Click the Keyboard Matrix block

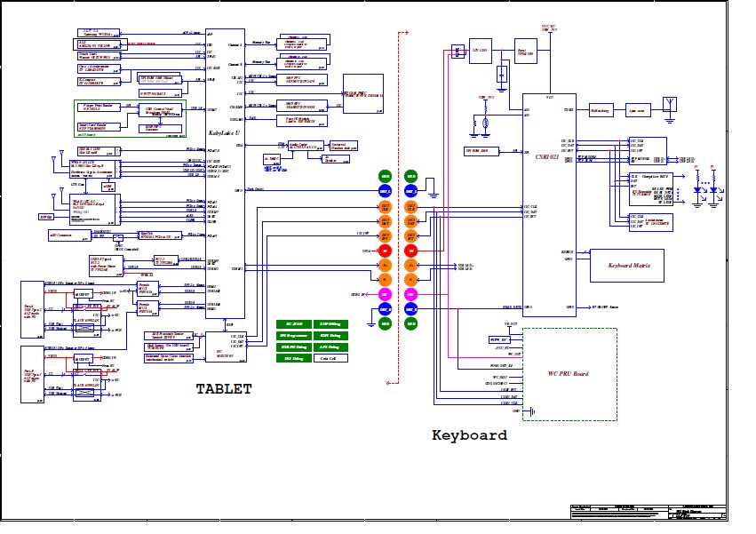tap(626, 266)
